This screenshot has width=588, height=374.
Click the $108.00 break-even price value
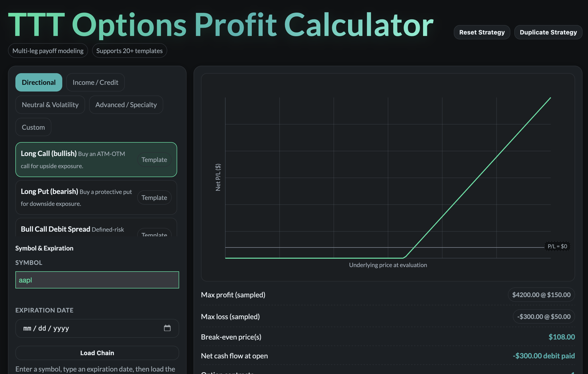[x=561, y=337]
